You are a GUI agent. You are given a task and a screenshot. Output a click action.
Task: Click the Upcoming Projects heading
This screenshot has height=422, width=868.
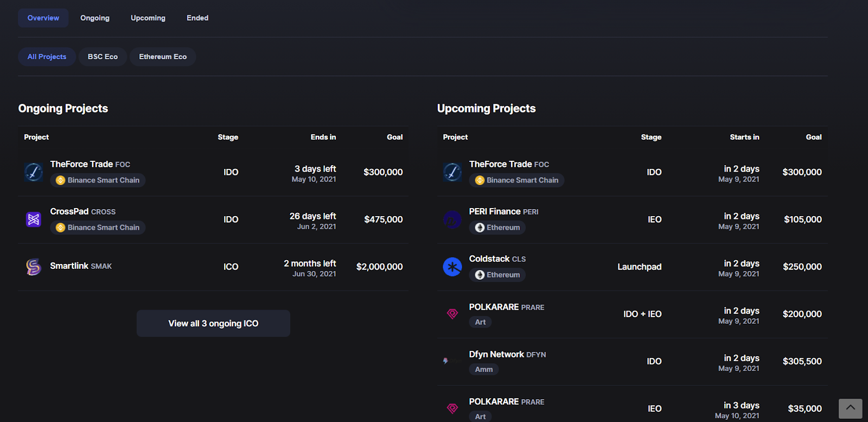(x=487, y=108)
